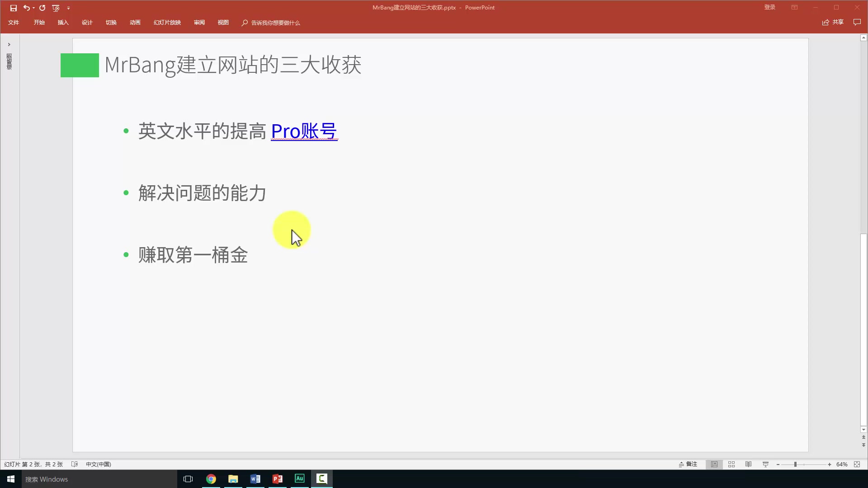The width and height of the screenshot is (868, 488).
Task: Click the 告诉我你想要做什么 search box
Action: click(271, 23)
